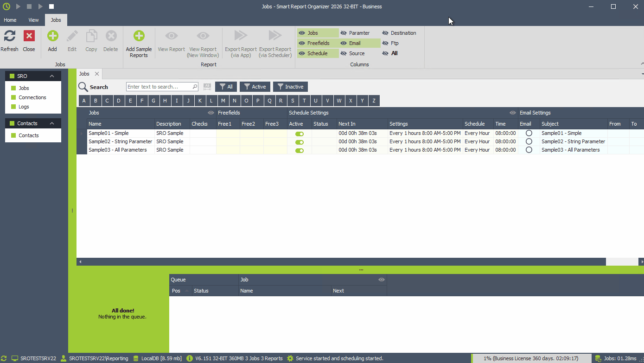Select the Add job icon
This screenshot has height=363, width=644.
(x=52, y=36)
